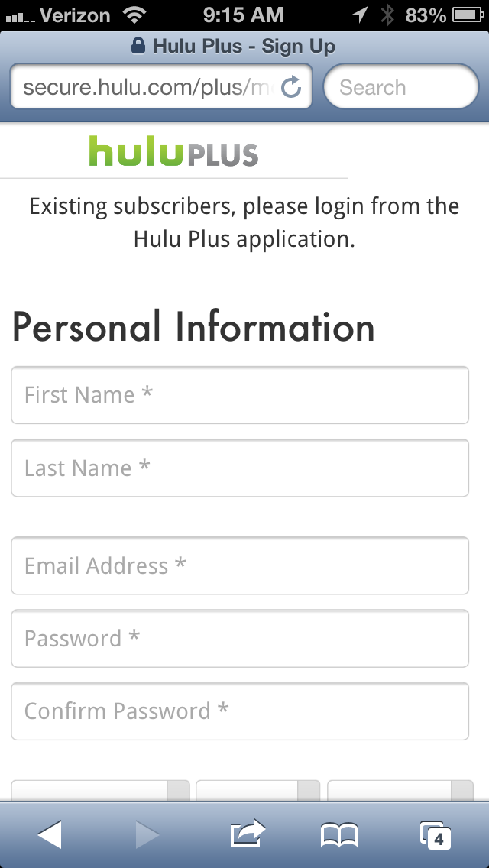Viewport: 489px width, 868px height.
Task: Tap the Bluetooth status icon
Action: point(388,15)
